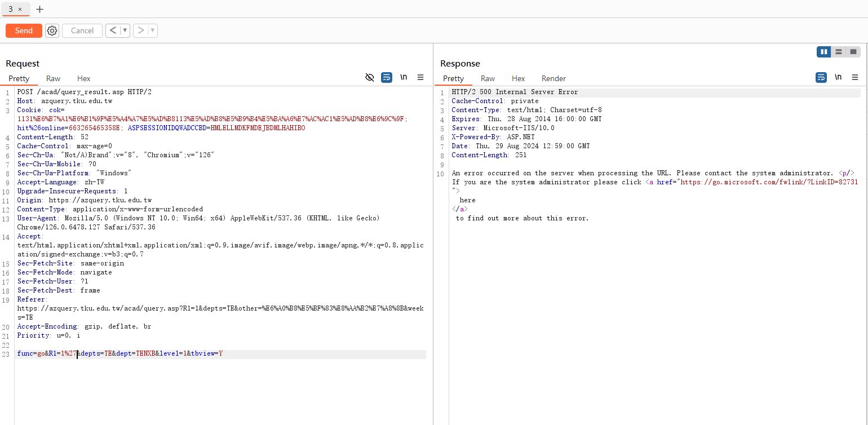Screen dimensions: 868x425
Task: Click the Referer header URL line
Action: [220, 313]
